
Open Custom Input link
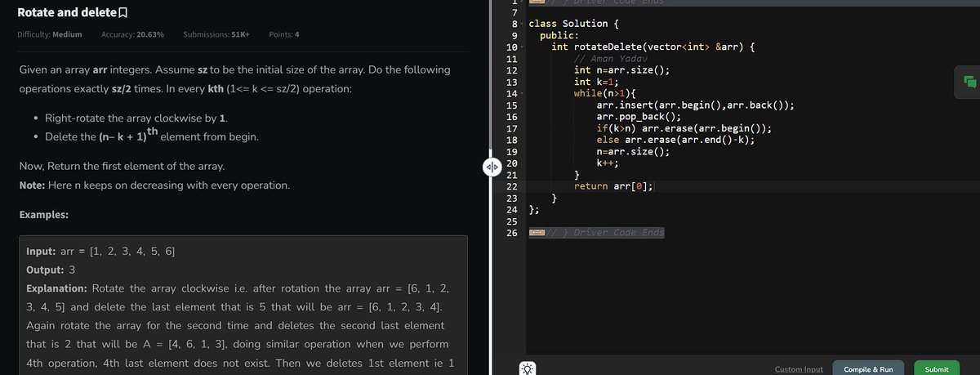coord(798,369)
